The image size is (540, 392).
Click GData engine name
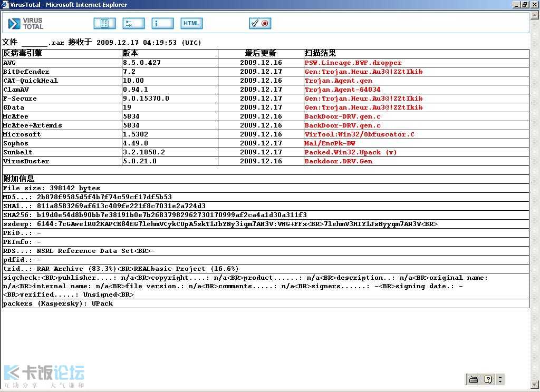pos(13,107)
